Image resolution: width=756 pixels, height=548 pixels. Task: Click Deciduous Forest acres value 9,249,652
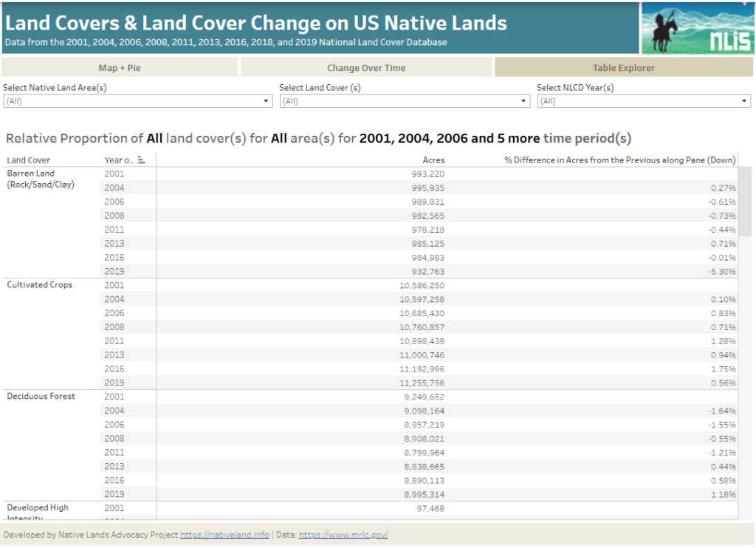tap(425, 397)
